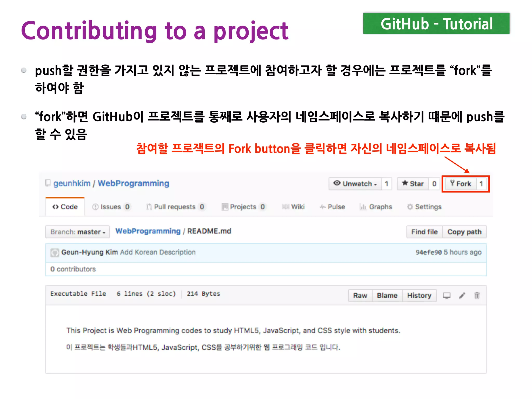532x399 pixels.
Task: Open the stargazers count showing 0
Action: (434, 184)
